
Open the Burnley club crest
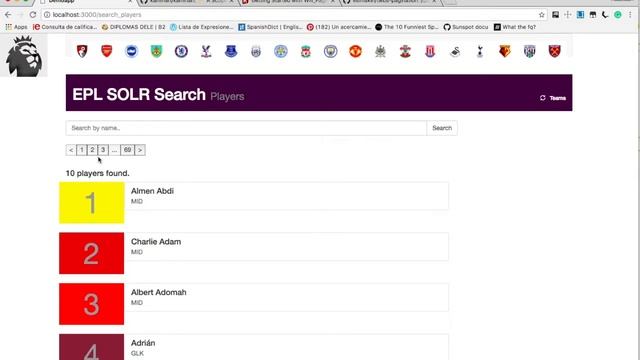(156, 51)
